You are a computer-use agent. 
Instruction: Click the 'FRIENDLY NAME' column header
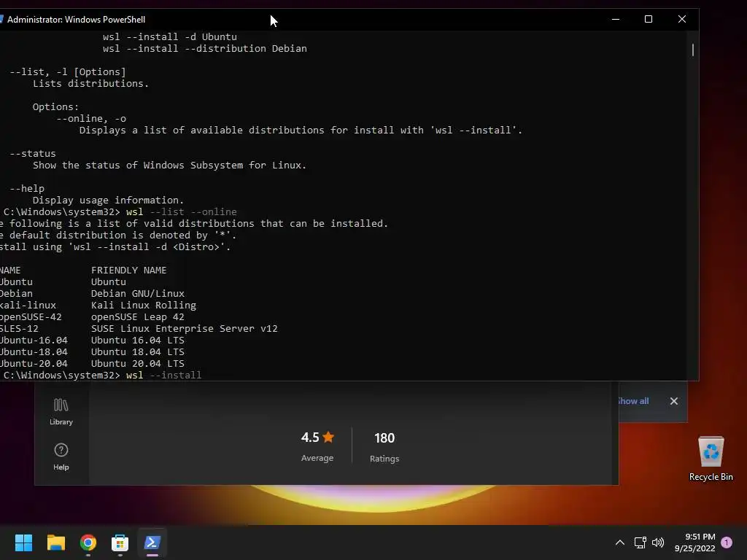[x=128, y=270]
